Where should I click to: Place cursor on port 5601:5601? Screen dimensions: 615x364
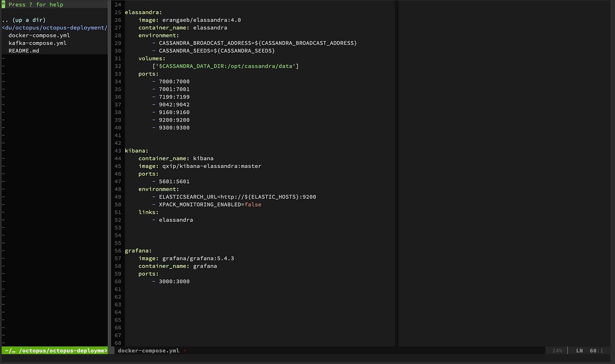(x=174, y=181)
